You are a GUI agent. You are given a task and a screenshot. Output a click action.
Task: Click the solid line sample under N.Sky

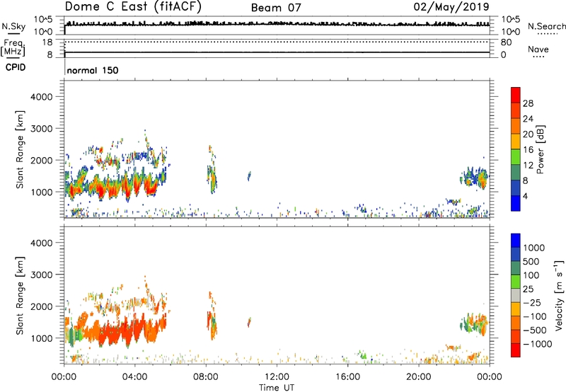click(x=13, y=33)
